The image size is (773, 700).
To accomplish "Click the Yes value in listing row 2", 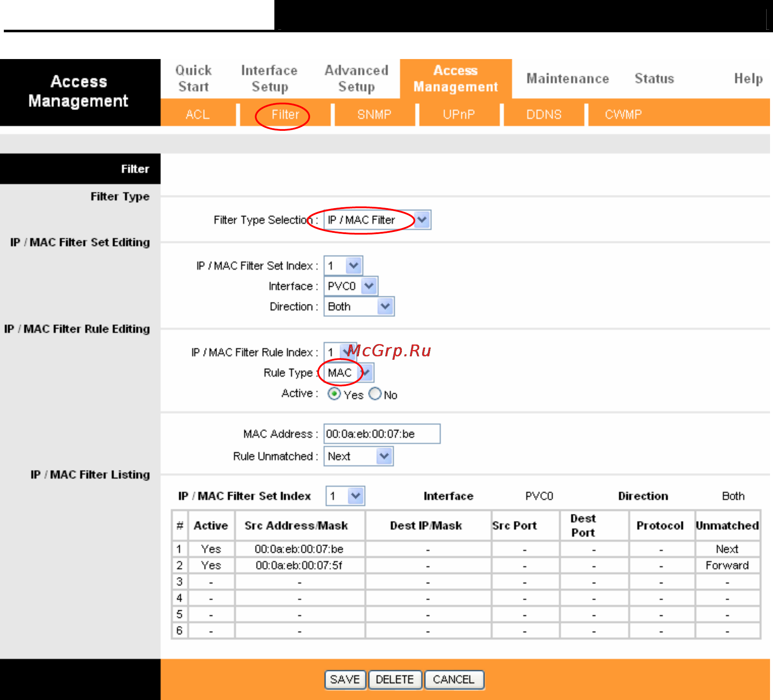I will [211, 565].
